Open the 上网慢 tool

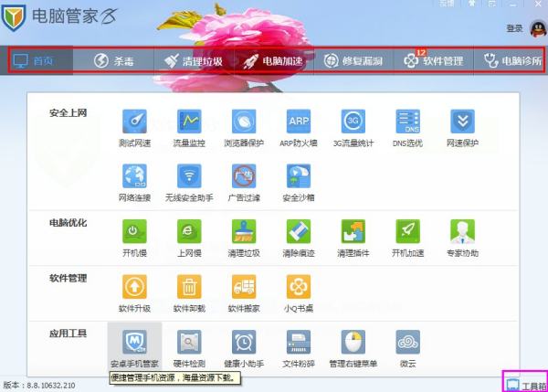click(x=189, y=238)
